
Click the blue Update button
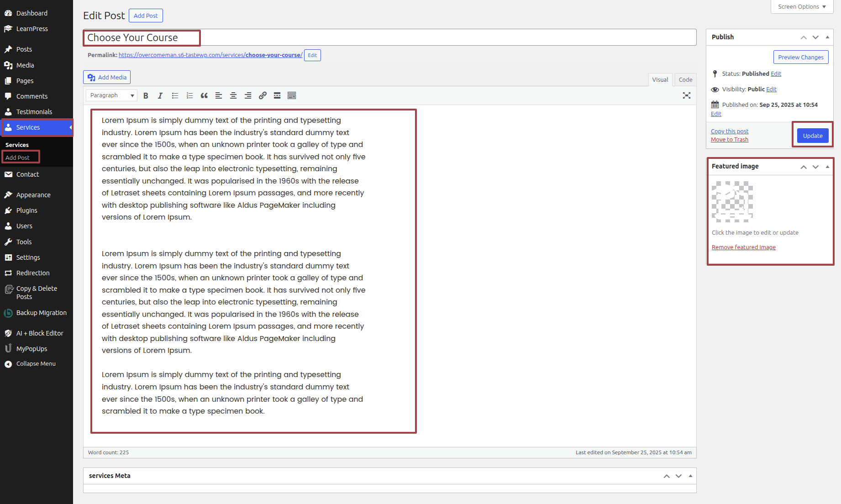812,136
